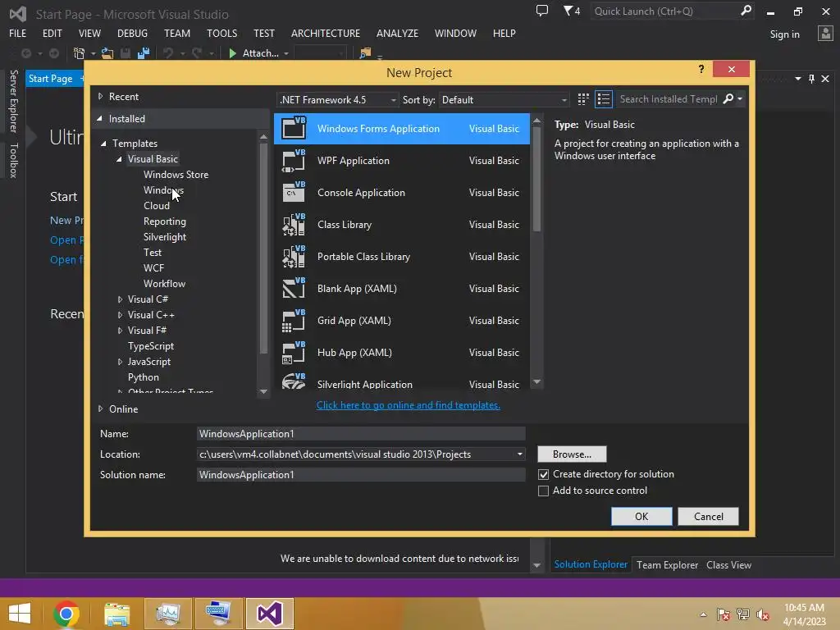Switch to small icons view
This screenshot has width=840, height=630.
(x=583, y=99)
